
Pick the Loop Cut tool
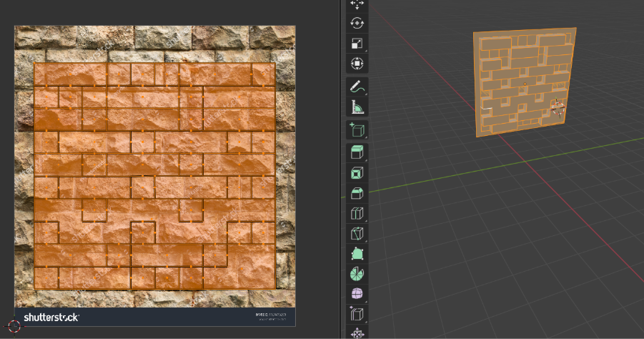(x=356, y=213)
